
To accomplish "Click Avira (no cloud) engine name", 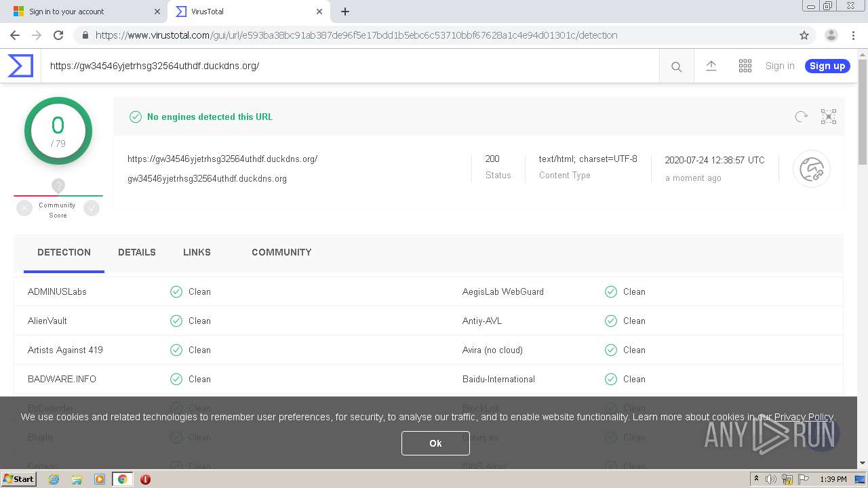I will point(492,350).
